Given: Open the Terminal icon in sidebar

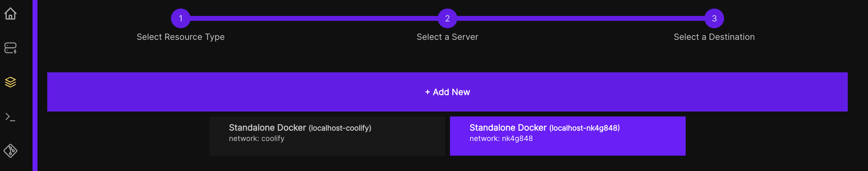Looking at the screenshot, I should pyautogui.click(x=10, y=117).
